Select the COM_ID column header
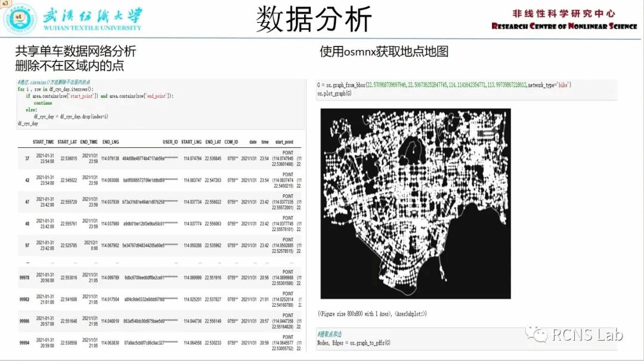 pyautogui.click(x=231, y=142)
